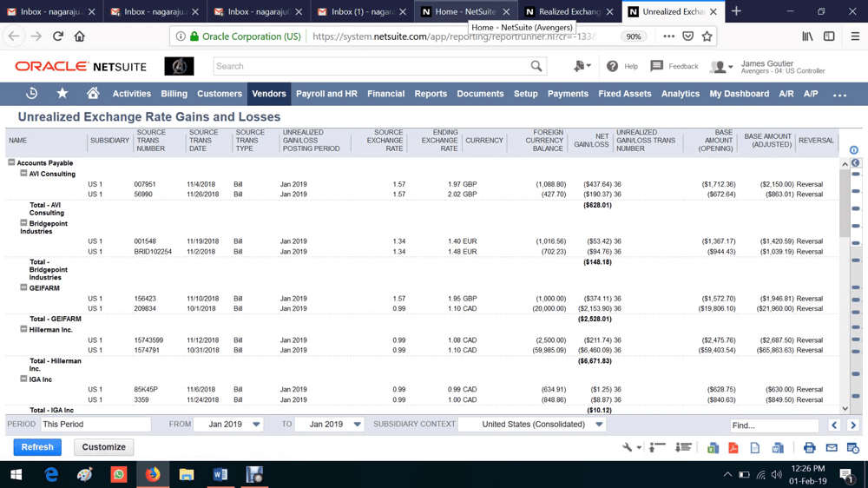Print the report

(809, 447)
